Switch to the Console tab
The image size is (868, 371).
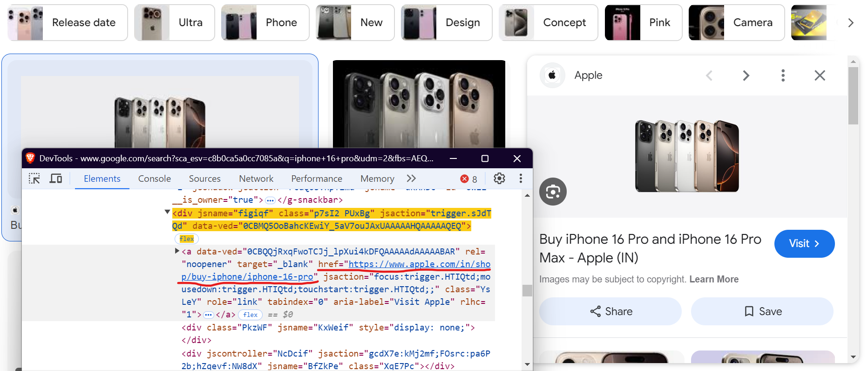click(155, 179)
